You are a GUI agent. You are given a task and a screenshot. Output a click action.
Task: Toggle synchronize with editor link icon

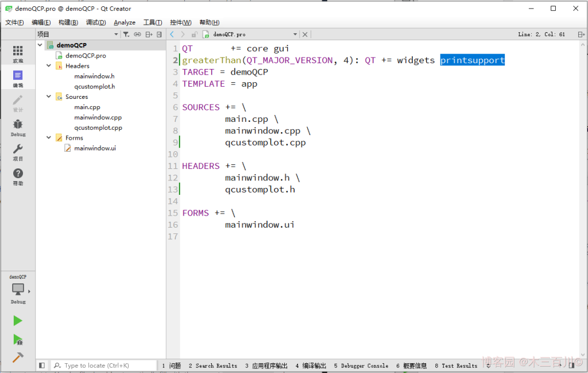click(x=137, y=34)
